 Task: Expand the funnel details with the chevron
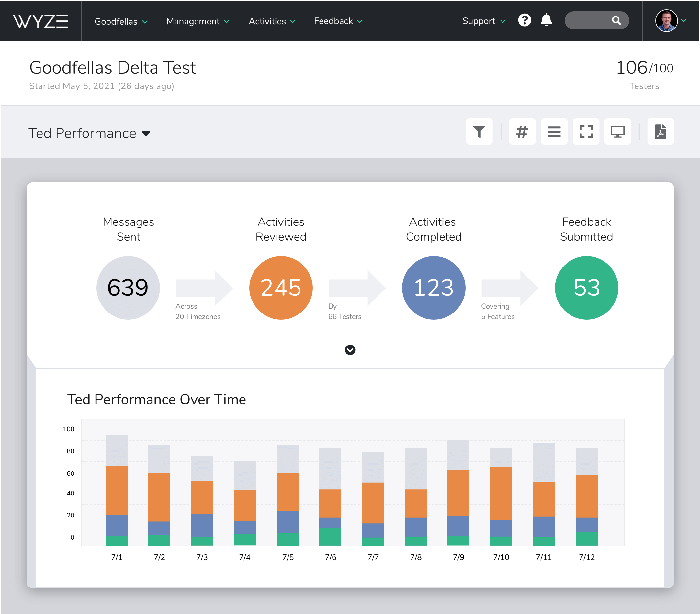(x=350, y=350)
